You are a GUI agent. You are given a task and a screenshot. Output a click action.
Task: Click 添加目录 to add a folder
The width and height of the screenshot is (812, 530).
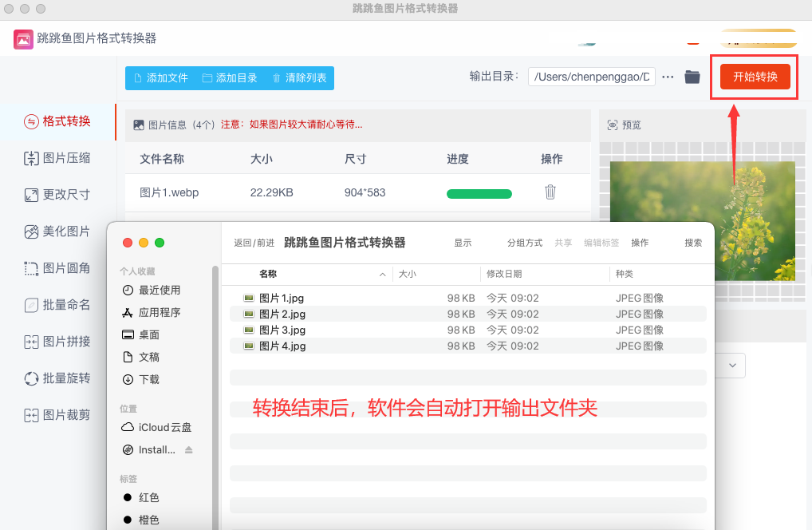230,77
